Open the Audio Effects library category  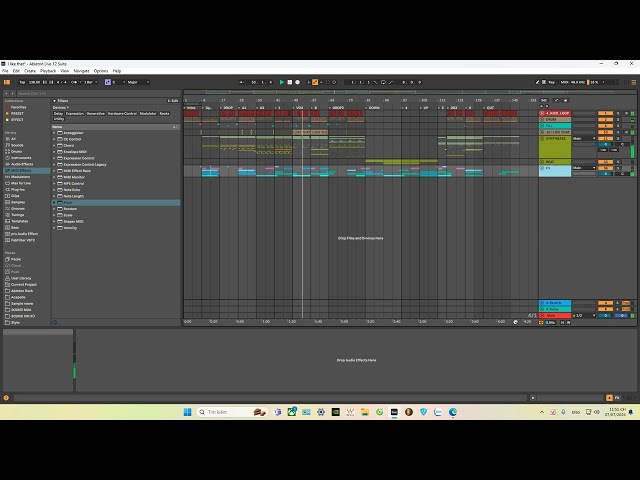pyautogui.click(x=22, y=164)
